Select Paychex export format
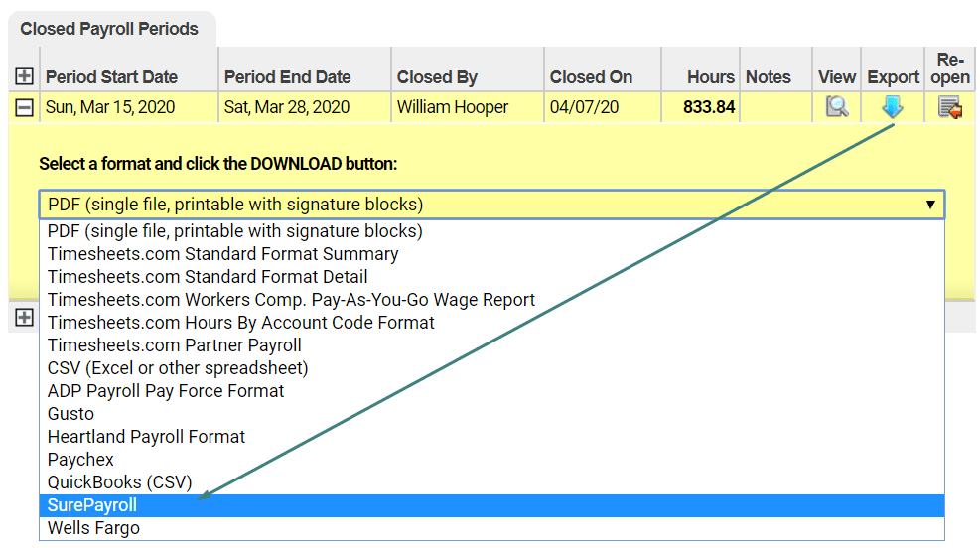The image size is (980, 548). tap(491, 460)
